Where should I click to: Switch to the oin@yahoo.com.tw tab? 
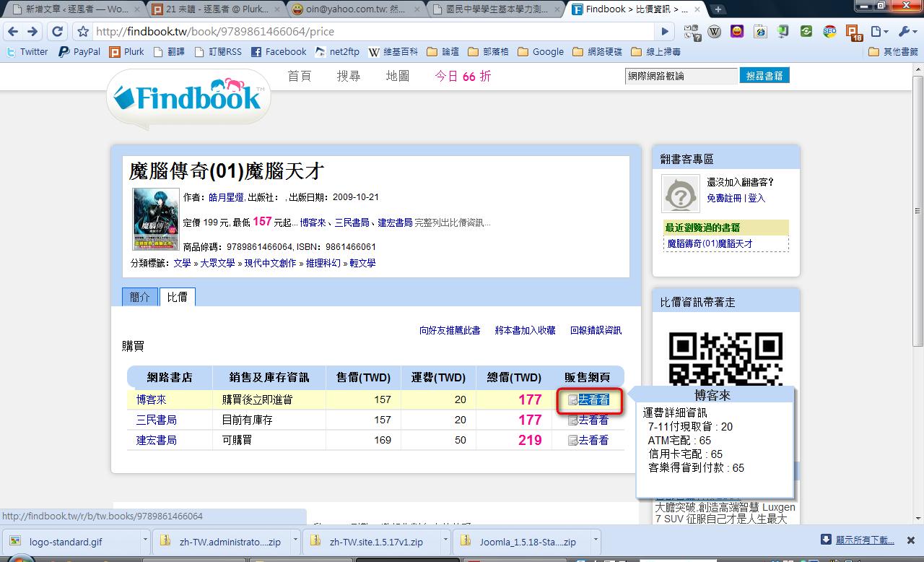[x=357, y=9]
